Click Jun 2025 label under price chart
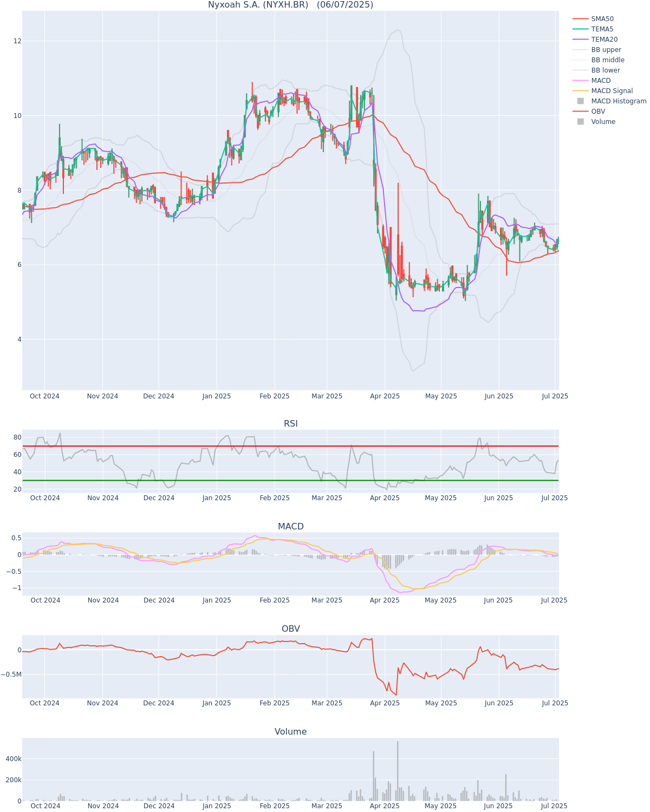Viewport: 650px width, 812px height. point(499,396)
